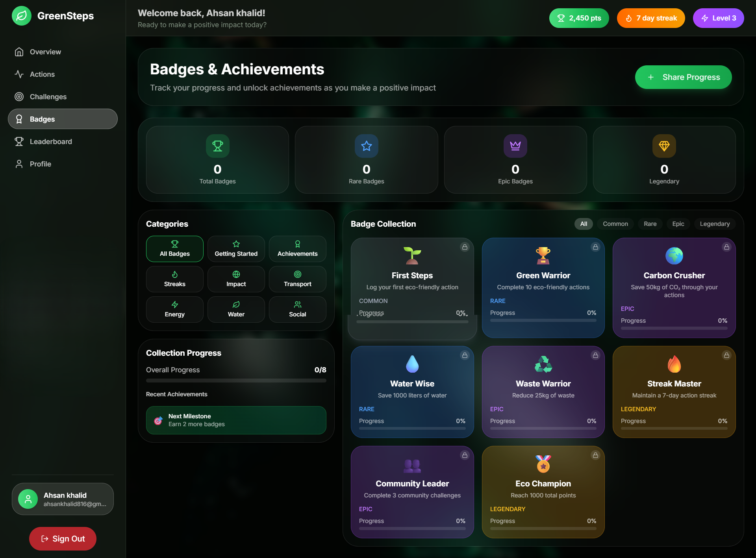Viewport: 756px width, 558px height.
Task: Click the Rare Badges star icon
Action: [366, 146]
